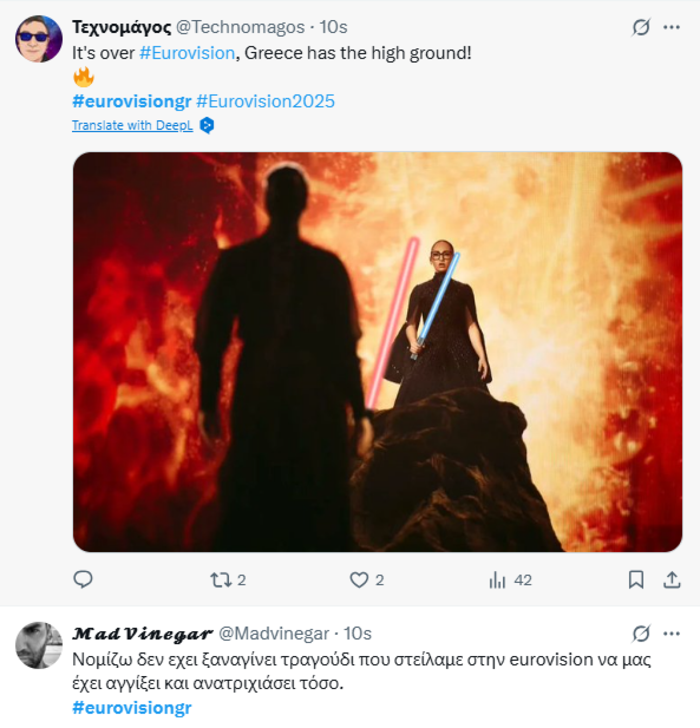
Task: Like the Technomagos tweet heart icon
Action: (359, 580)
